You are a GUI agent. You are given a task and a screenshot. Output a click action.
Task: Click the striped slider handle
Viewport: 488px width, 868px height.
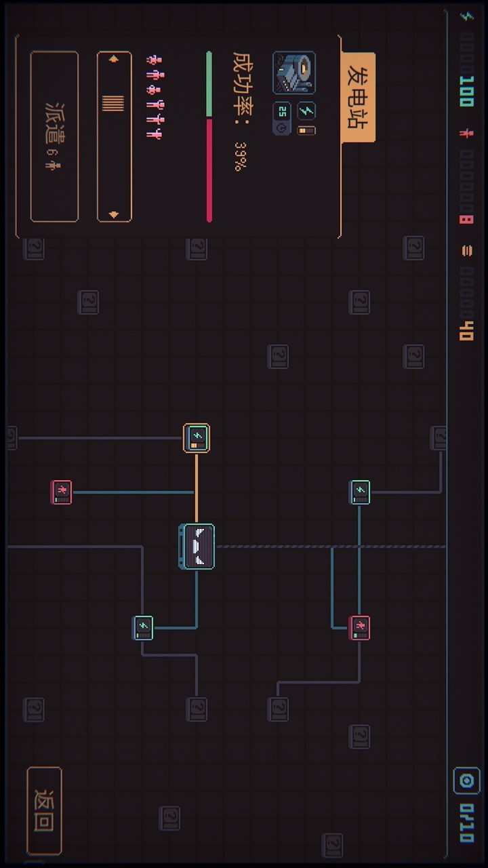click(x=114, y=103)
